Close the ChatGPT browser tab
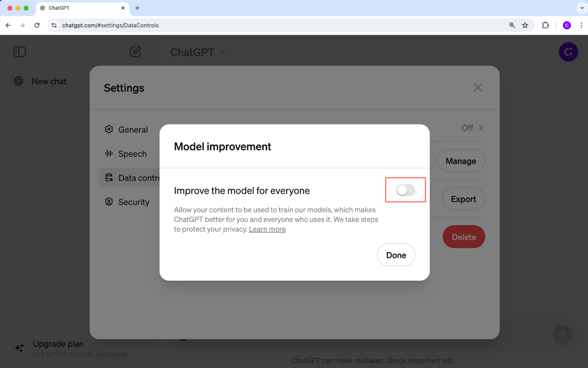Image resolution: width=588 pixels, height=368 pixels. pyautogui.click(x=123, y=8)
